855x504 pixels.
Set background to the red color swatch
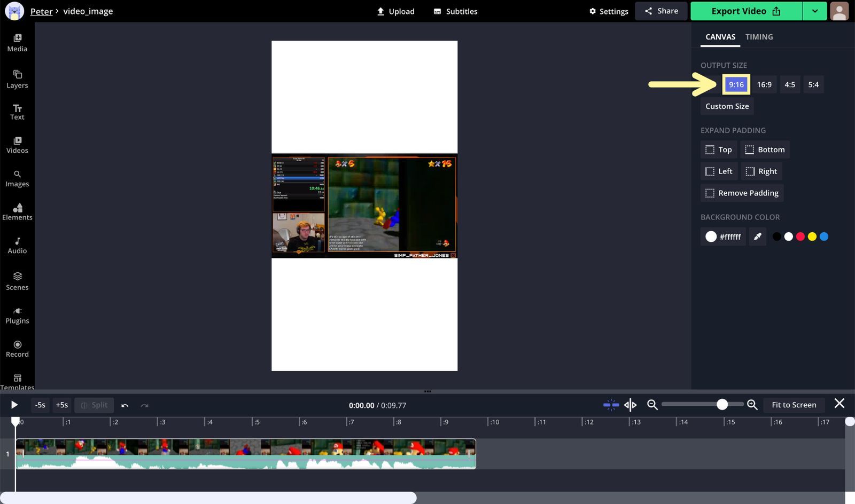point(800,236)
